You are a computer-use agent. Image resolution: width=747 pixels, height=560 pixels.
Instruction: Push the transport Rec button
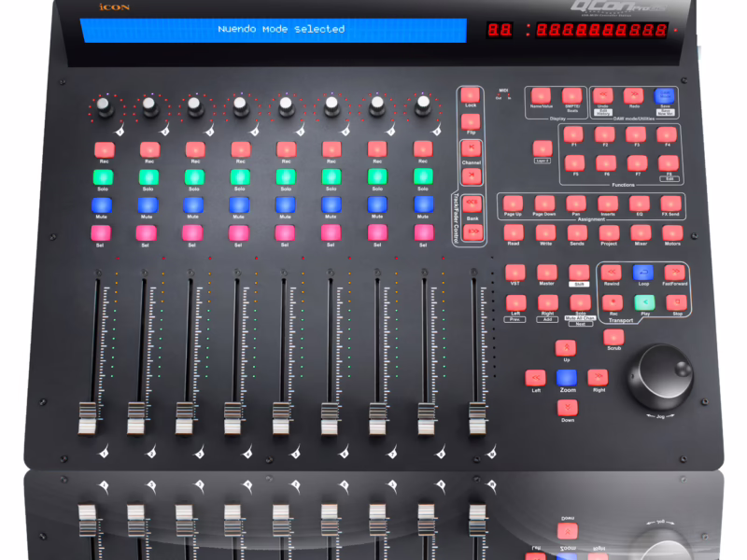pos(613,301)
